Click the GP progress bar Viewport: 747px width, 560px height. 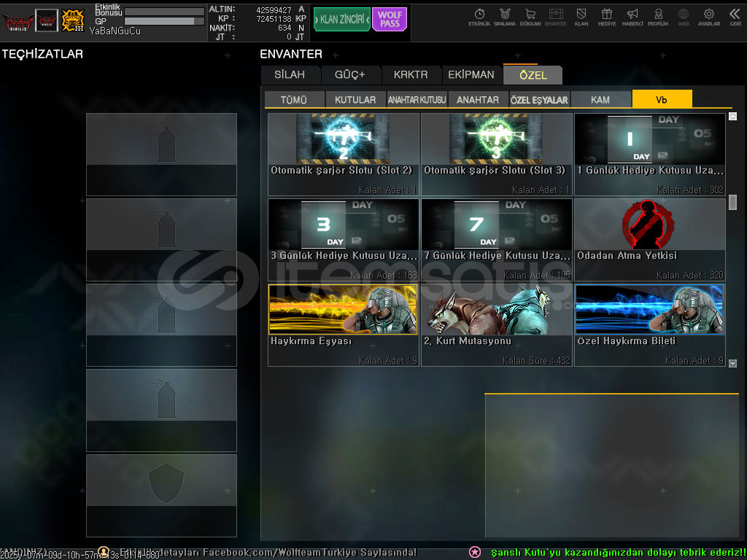(164, 21)
